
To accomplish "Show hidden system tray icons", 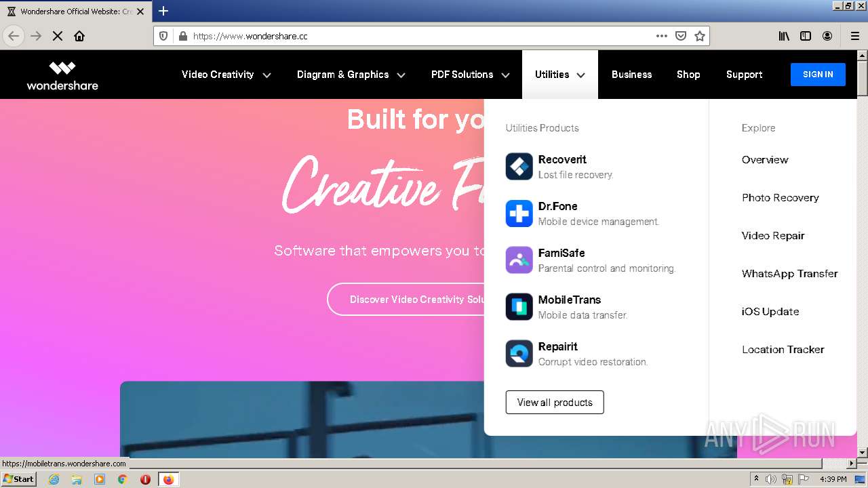I will (x=756, y=479).
